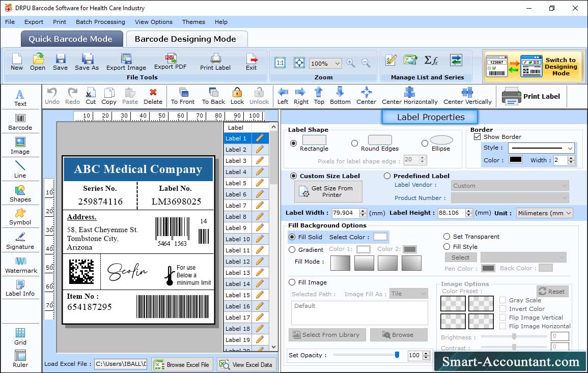Select the Watermark tool
This screenshot has height=373, width=588.
21,265
